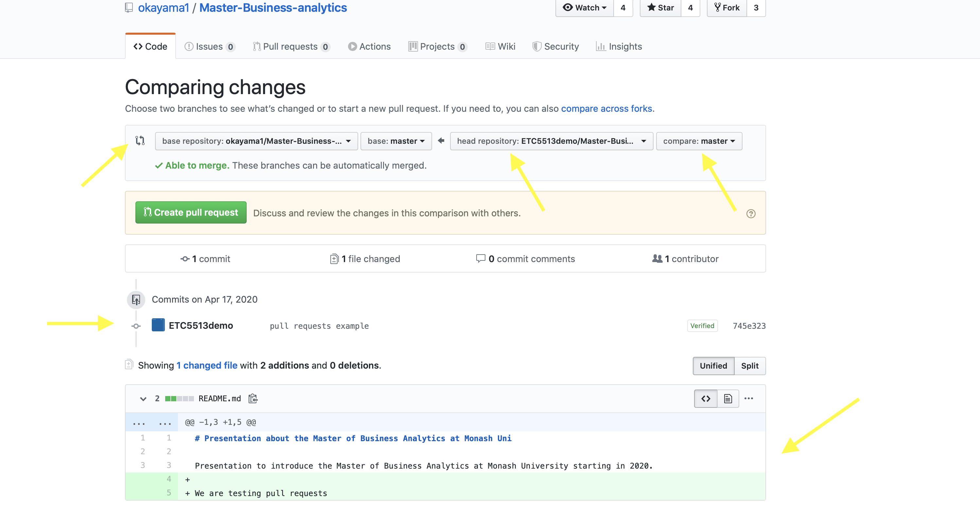The height and width of the screenshot is (515, 980).
Task: Open head repository ETC5513demo dropdown
Action: pyautogui.click(x=551, y=141)
